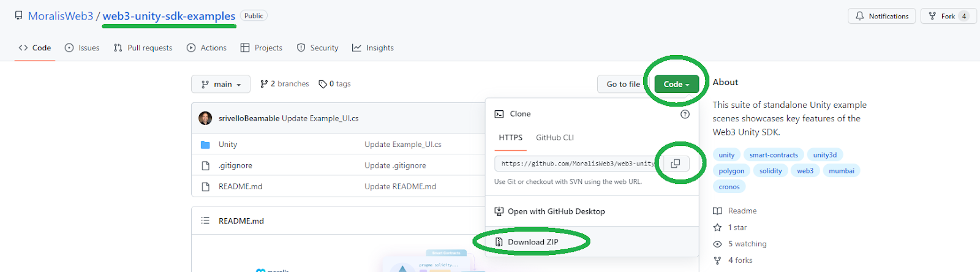
Task: Click the Go to file button
Action: (x=623, y=84)
